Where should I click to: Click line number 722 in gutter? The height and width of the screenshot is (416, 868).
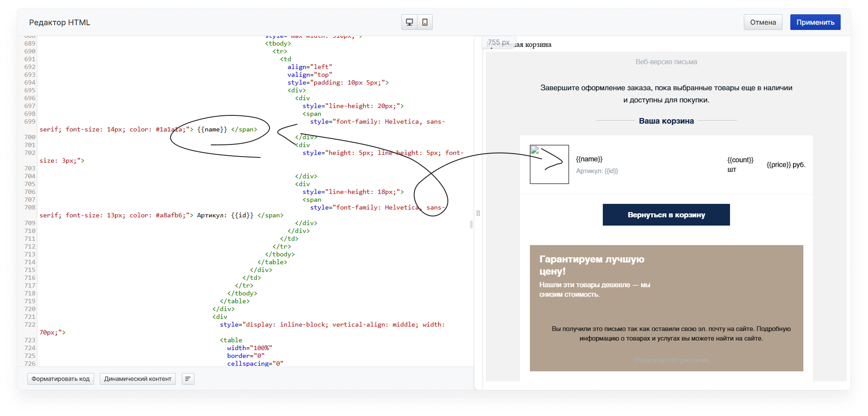click(30, 324)
